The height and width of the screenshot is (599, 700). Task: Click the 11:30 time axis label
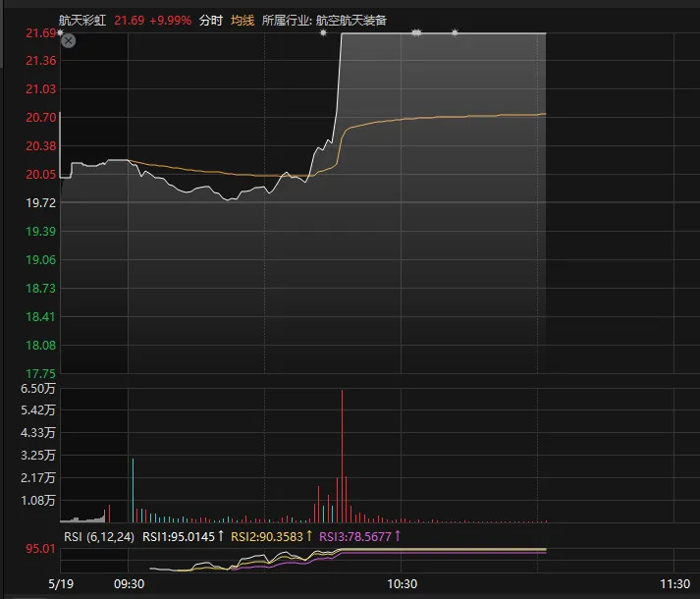coord(675,584)
